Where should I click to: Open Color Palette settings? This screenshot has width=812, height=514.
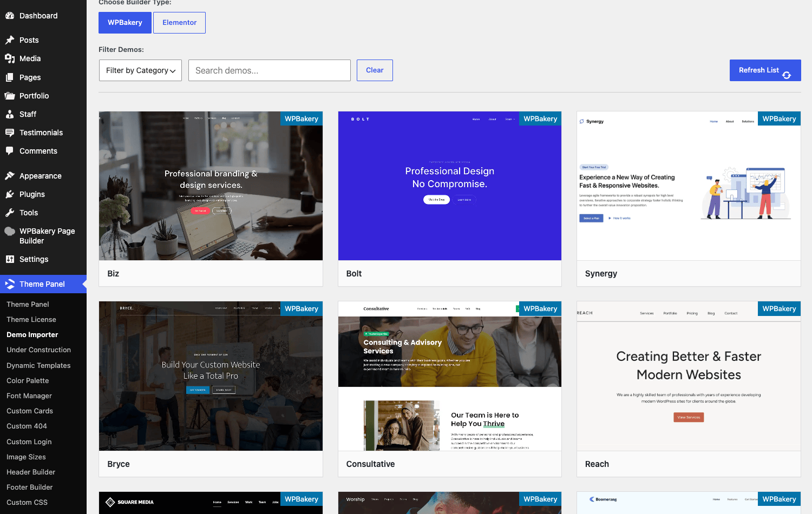tap(28, 380)
